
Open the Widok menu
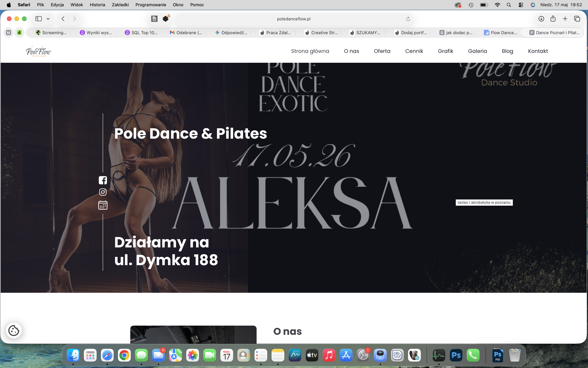coord(77,5)
